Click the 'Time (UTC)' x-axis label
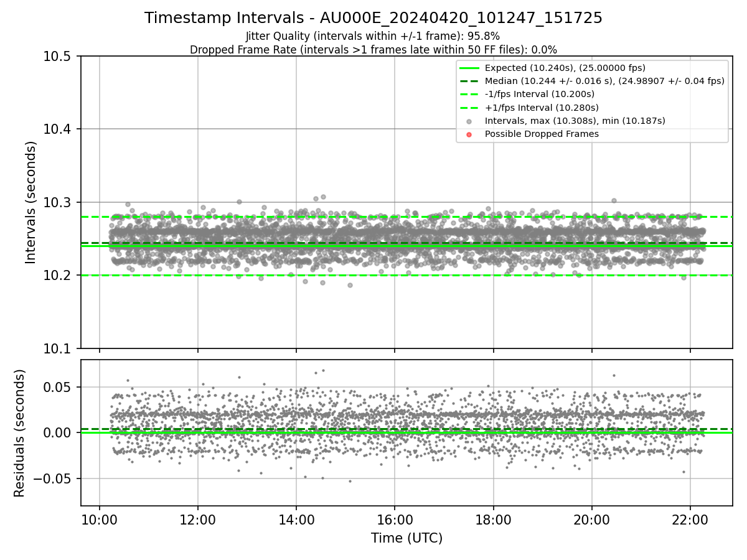Viewport: 747px width, 560px height. pos(406,538)
